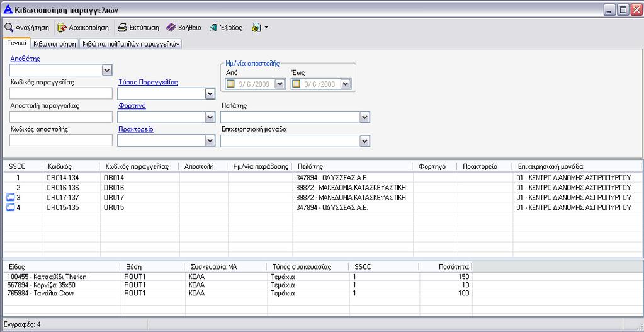Click the Φορτηγό link label
The height and width of the screenshot is (332, 644).
tap(132, 106)
